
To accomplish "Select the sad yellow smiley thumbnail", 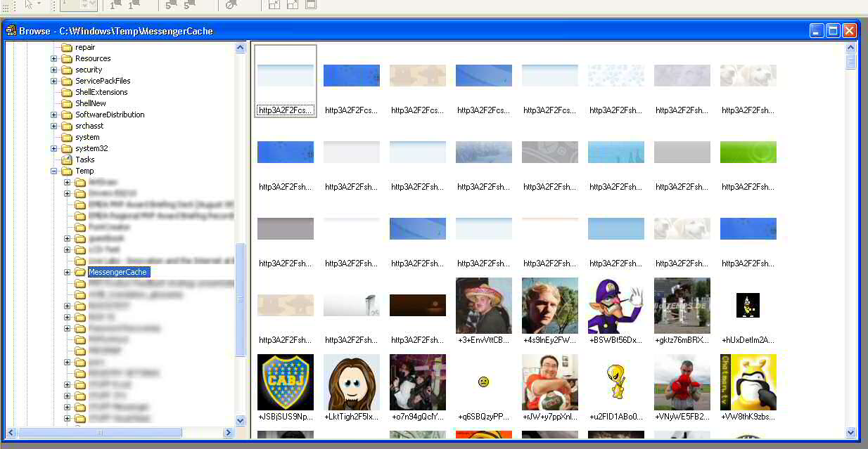I will point(484,382).
